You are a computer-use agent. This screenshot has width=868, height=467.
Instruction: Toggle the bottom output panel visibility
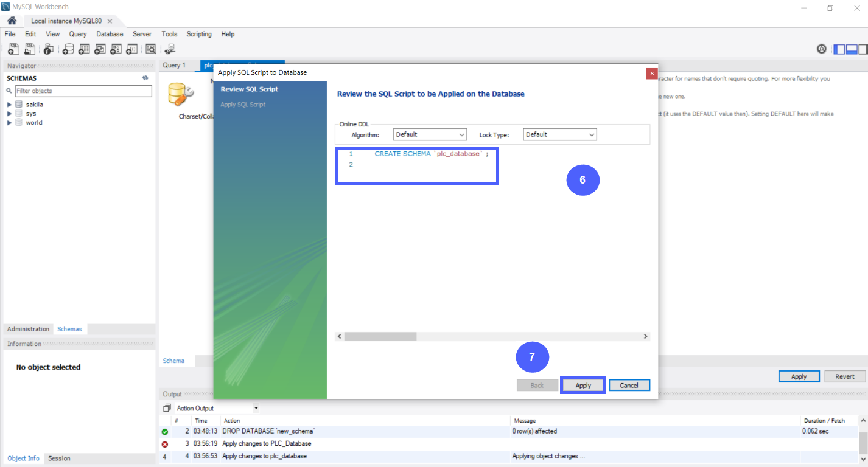click(x=852, y=49)
